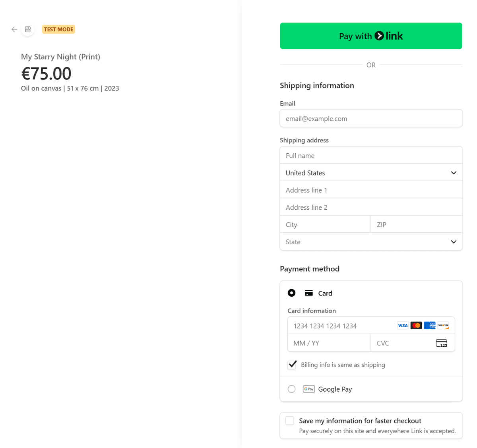
Task: Expand the country list via its chevron
Action: (x=453, y=173)
